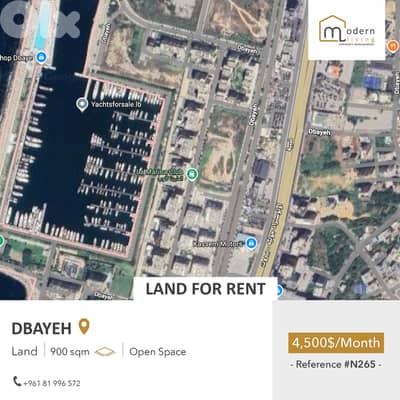
Task: Click the Open Space property tag
Action: point(158,352)
